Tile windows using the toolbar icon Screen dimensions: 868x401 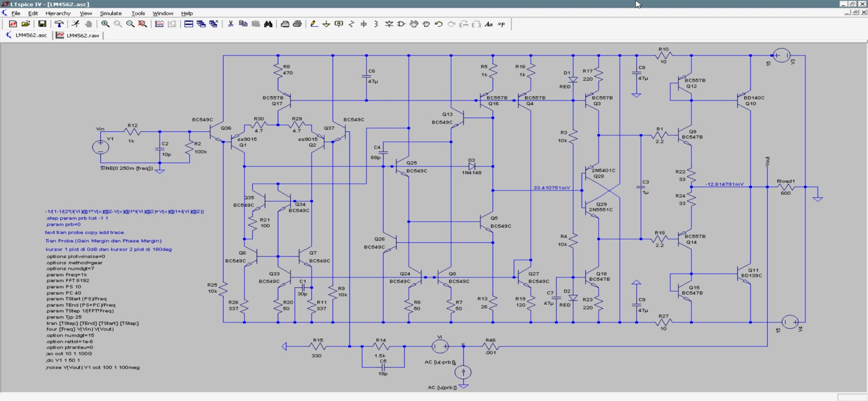(189, 24)
